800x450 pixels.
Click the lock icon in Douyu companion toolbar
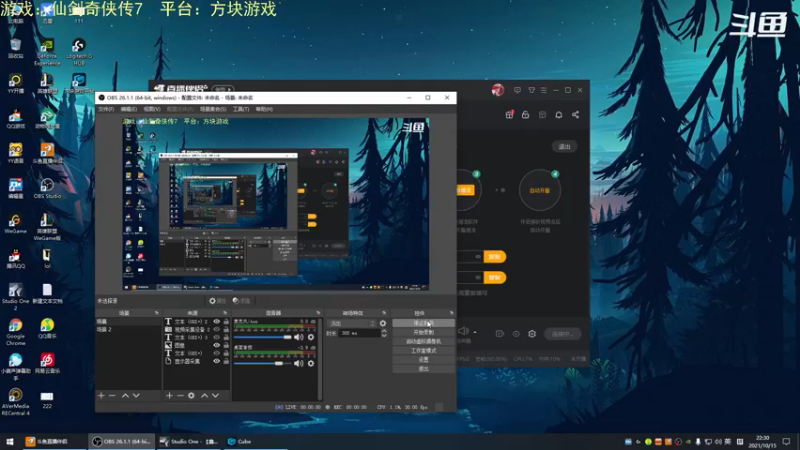526,115
